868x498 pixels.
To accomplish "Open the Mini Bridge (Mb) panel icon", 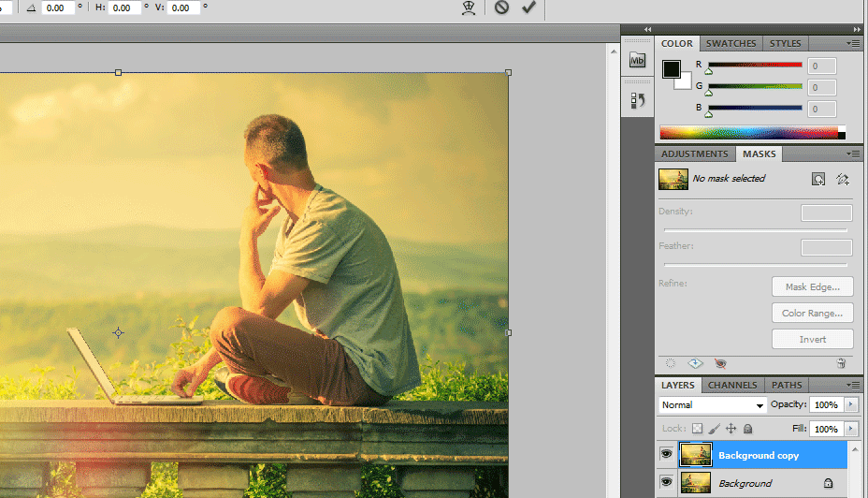I will [x=637, y=60].
